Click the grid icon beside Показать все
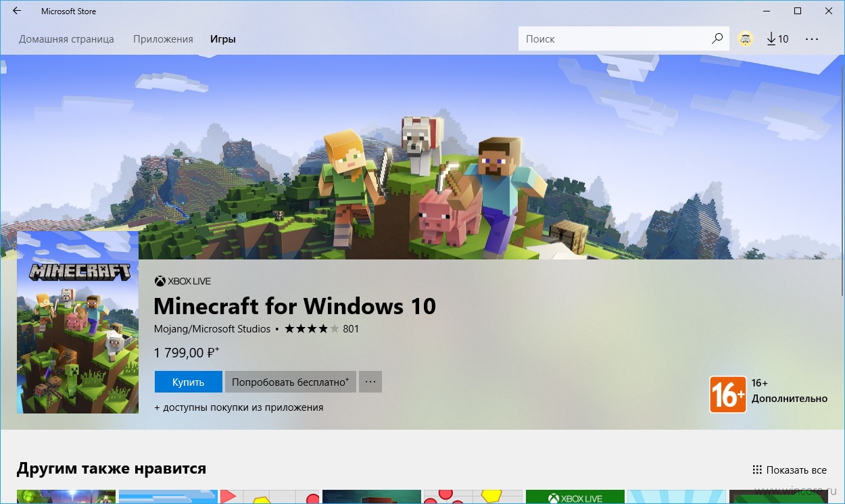The width and height of the screenshot is (845, 504). point(756,470)
